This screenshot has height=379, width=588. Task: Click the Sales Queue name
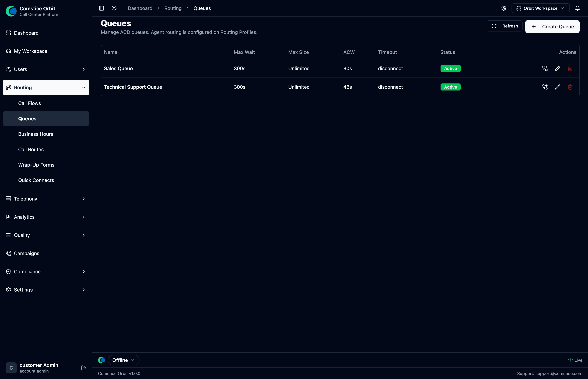[118, 68]
